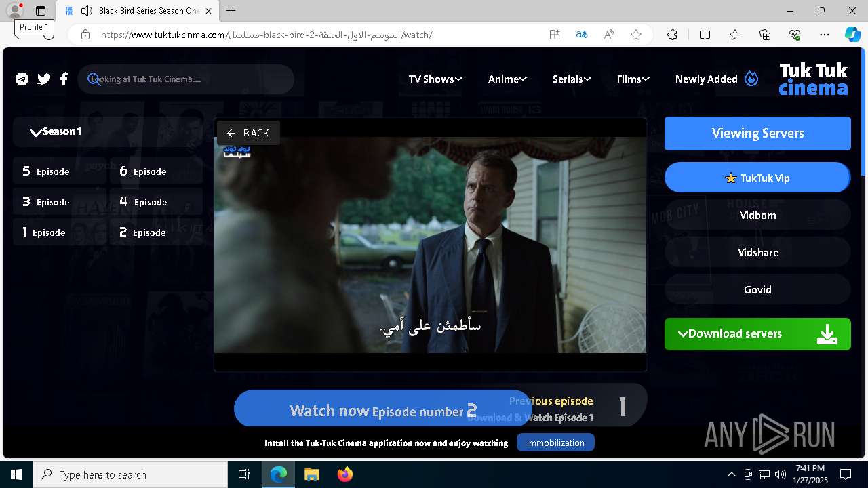
Task: Select Episode 4
Action: coord(157,202)
